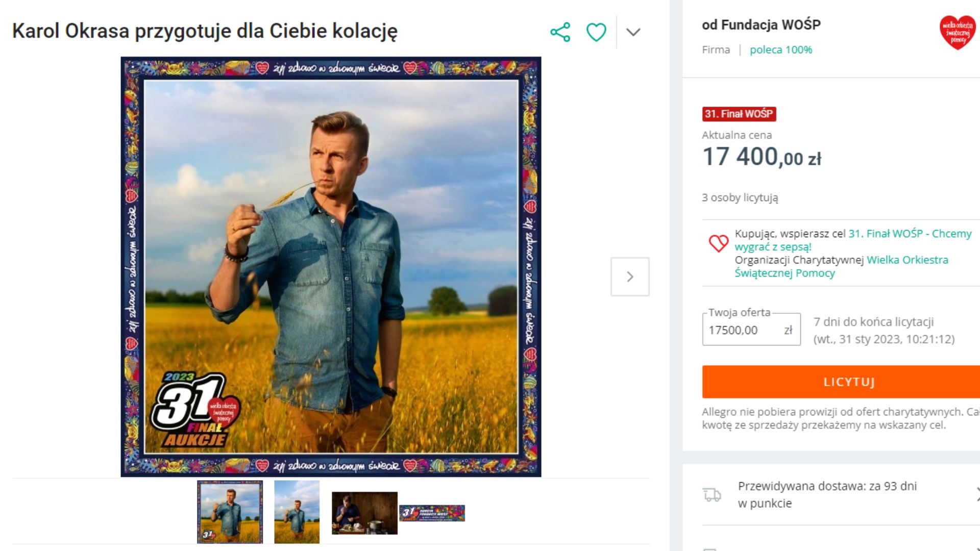Click the 31. Finał WOŚP red badge
This screenshot has height=551, width=980.
(739, 115)
